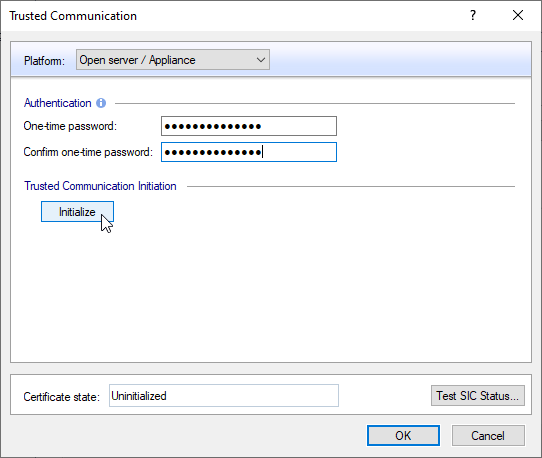
Task: Click the One-time password label
Action: coord(70,126)
